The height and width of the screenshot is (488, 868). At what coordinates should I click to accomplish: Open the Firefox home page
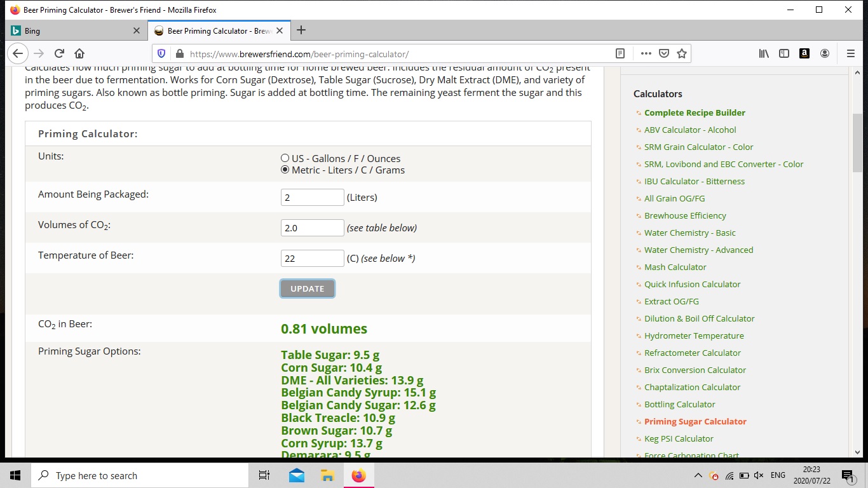coord(79,53)
